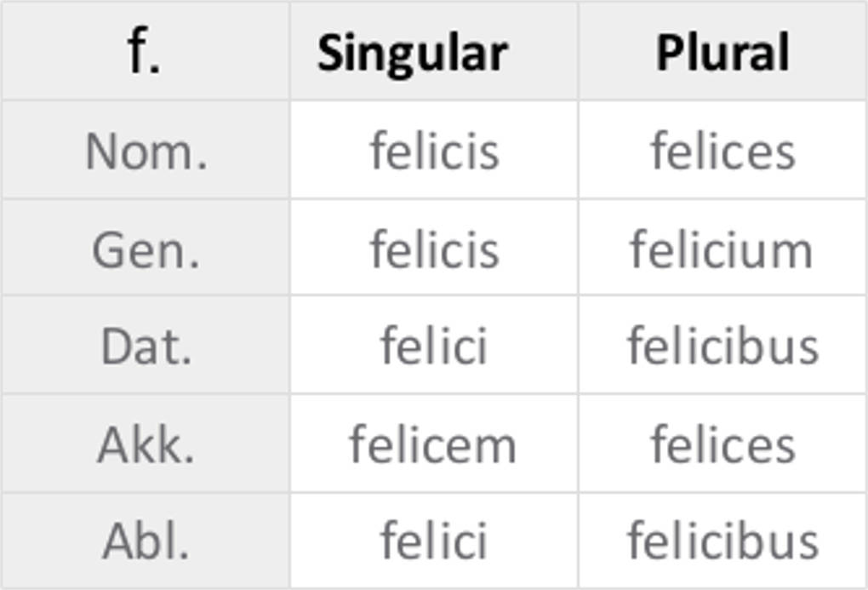Viewport: 868px width, 590px height.
Task: Select the Plural column header
Action: 722,53
